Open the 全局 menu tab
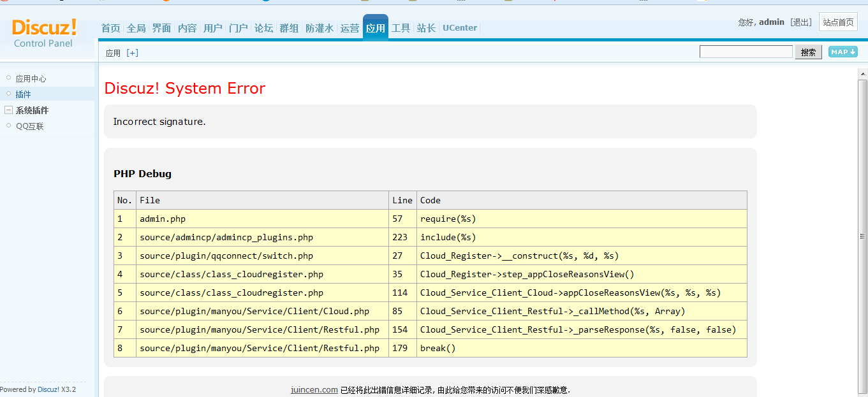Screen dimensions: 868x397 136,28
